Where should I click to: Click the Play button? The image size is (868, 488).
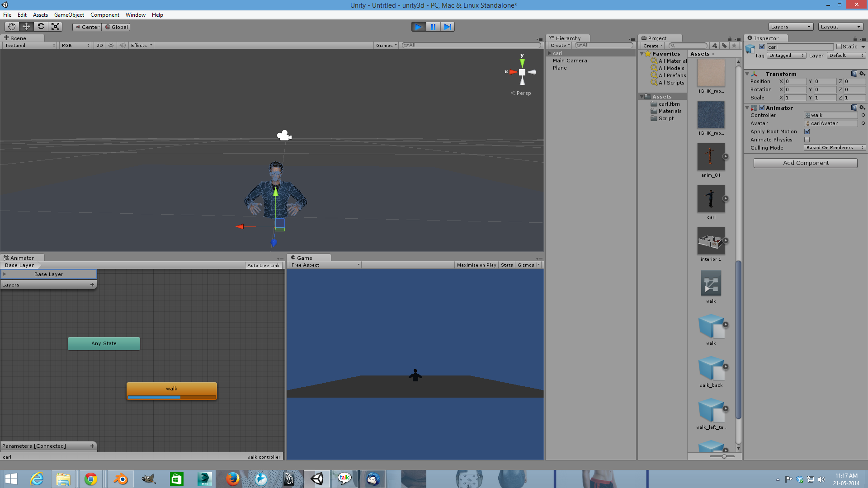click(x=418, y=27)
